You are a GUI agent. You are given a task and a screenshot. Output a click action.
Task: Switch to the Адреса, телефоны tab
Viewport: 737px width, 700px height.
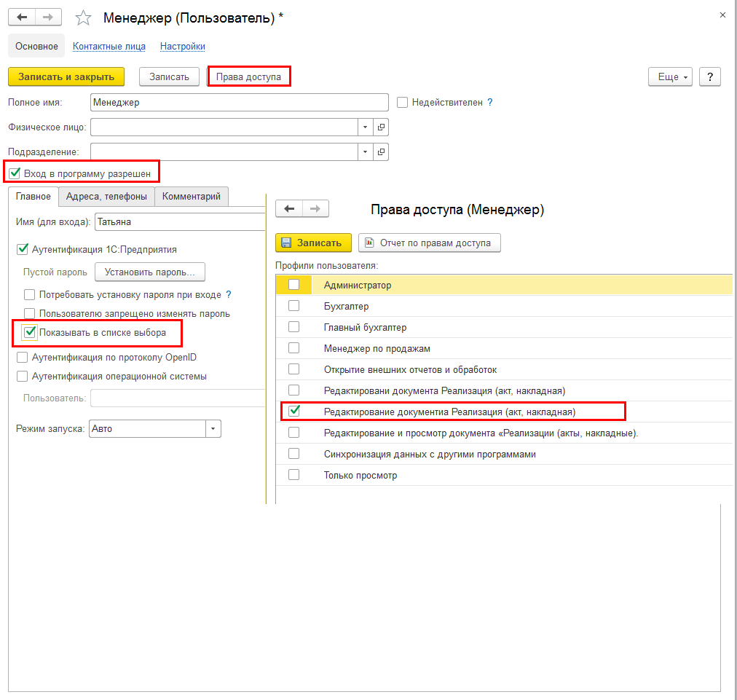(x=106, y=196)
